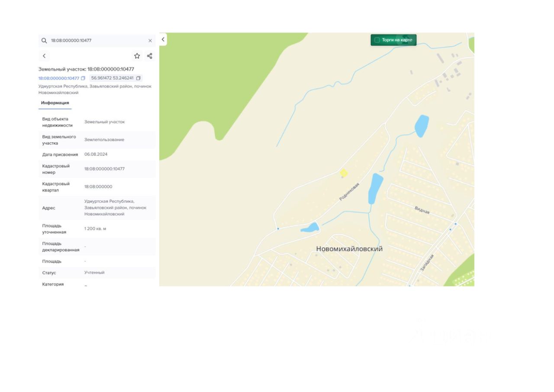Image resolution: width=554 pixels, height=392 pixels.
Task: Click the 'Площадь декларированная' row label
Action: click(x=61, y=247)
